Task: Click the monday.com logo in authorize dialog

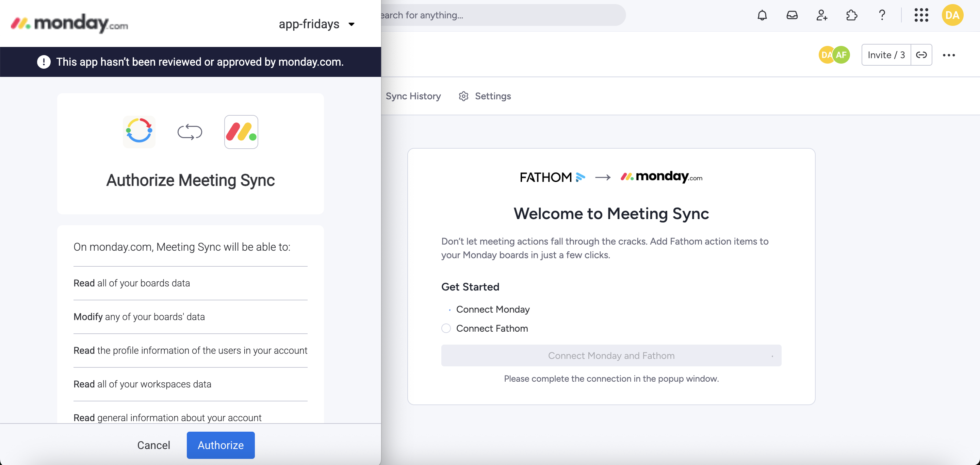Action: point(69,23)
